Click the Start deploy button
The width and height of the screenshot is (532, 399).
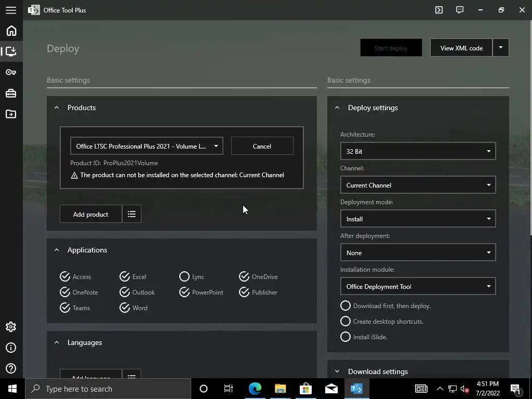(391, 47)
